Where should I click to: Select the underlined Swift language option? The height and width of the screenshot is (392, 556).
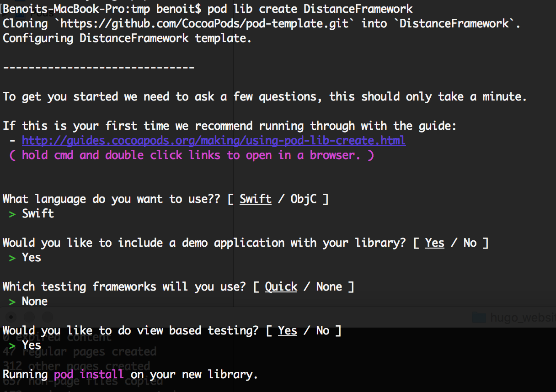pos(256,199)
